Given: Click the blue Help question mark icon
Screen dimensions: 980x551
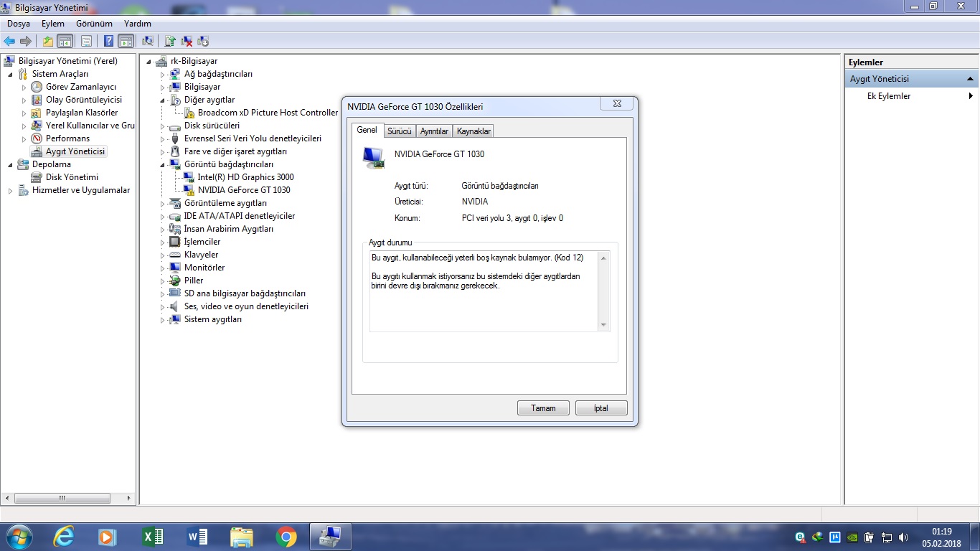Looking at the screenshot, I should coord(109,42).
